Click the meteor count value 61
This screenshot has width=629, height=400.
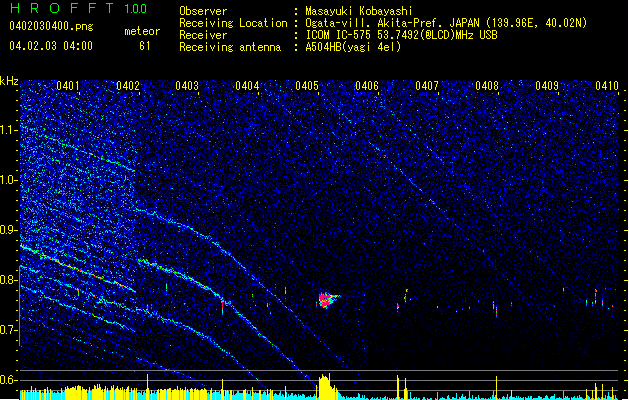(x=145, y=46)
